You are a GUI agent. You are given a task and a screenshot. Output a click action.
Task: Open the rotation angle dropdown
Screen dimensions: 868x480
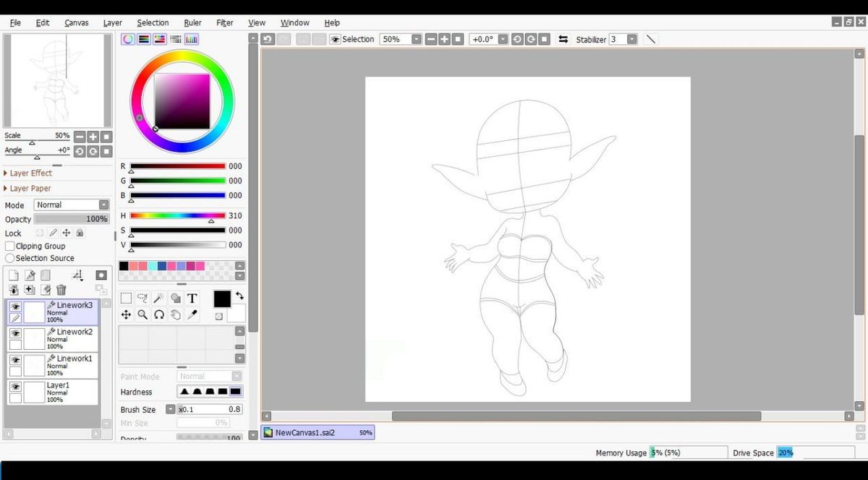click(503, 39)
